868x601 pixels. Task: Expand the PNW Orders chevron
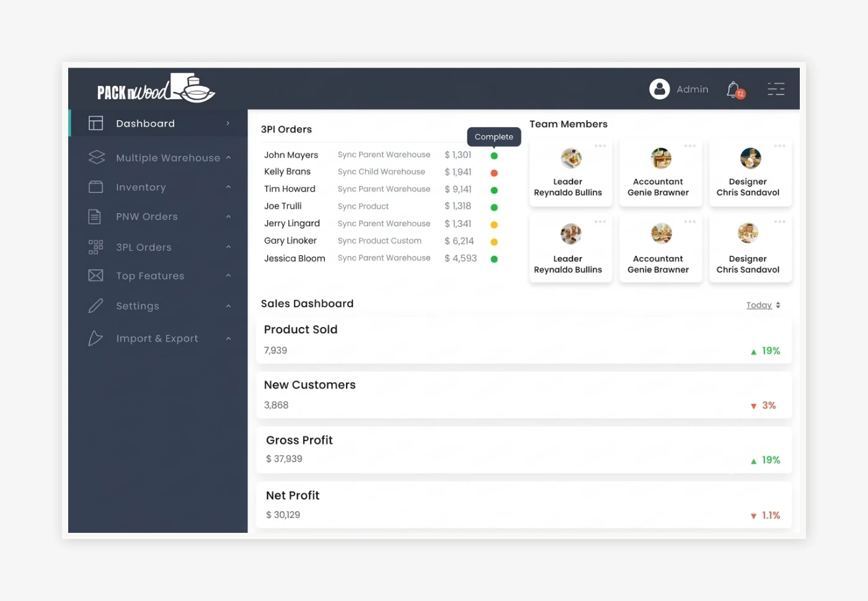click(228, 216)
